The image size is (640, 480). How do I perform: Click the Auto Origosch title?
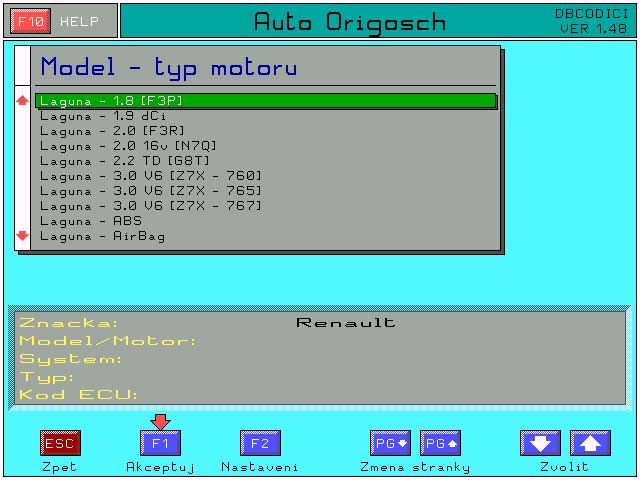350,22
